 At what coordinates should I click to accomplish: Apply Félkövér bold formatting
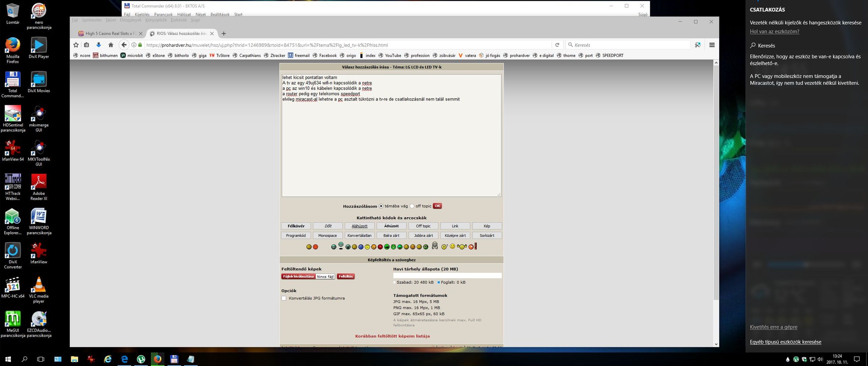(296, 226)
